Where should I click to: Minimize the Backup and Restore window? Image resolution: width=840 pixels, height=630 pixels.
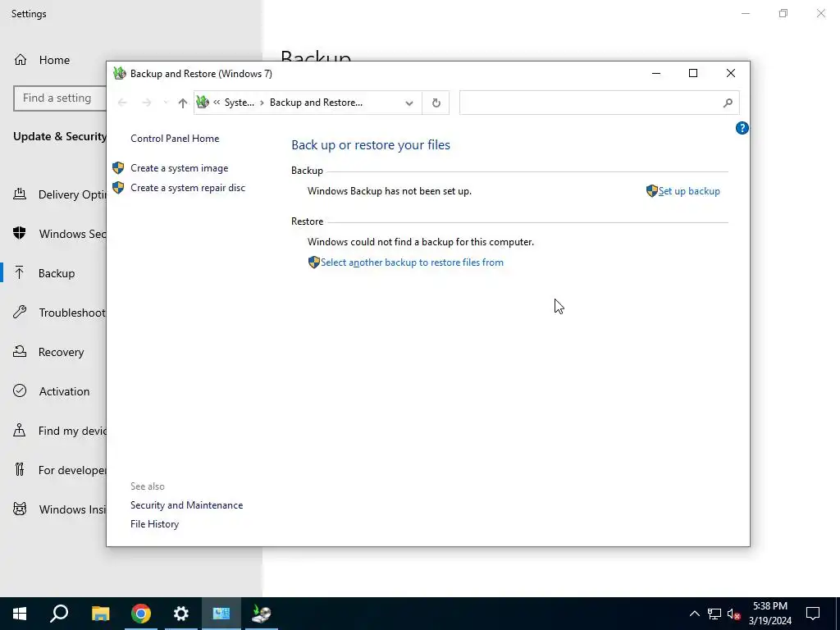coord(655,73)
